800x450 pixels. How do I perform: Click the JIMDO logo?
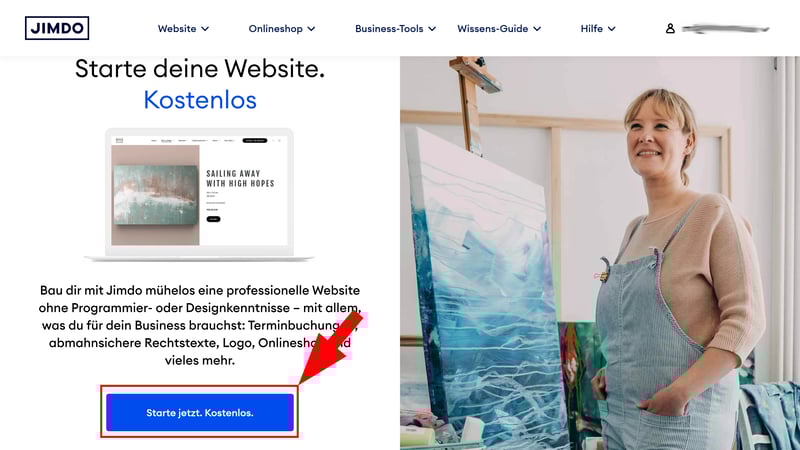pyautogui.click(x=57, y=28)
